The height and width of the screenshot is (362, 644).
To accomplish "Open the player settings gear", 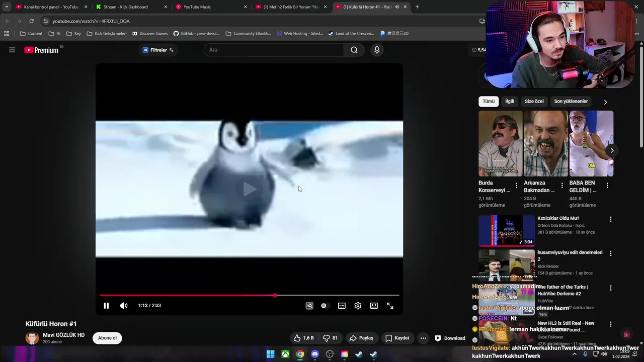I will pos(358,306).
